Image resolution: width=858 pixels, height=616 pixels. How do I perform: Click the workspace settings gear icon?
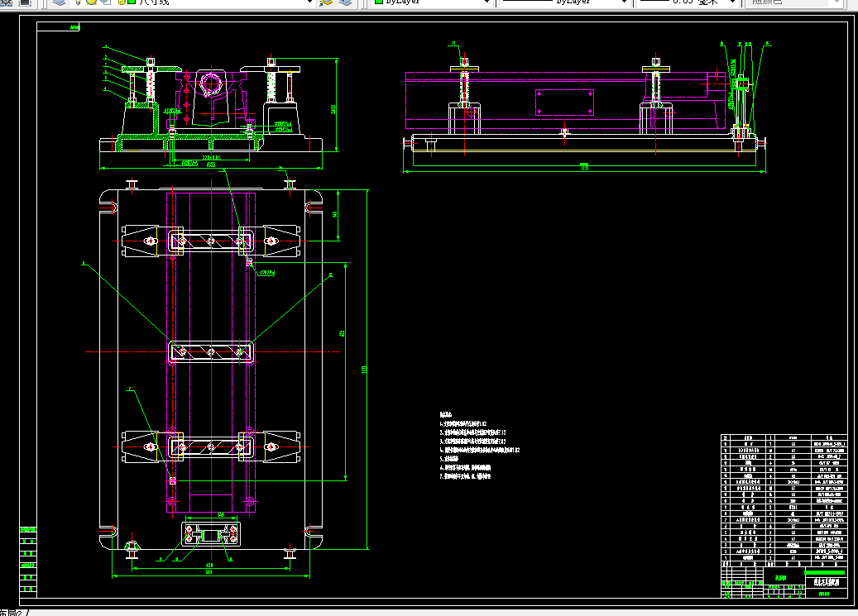(7, 2)
